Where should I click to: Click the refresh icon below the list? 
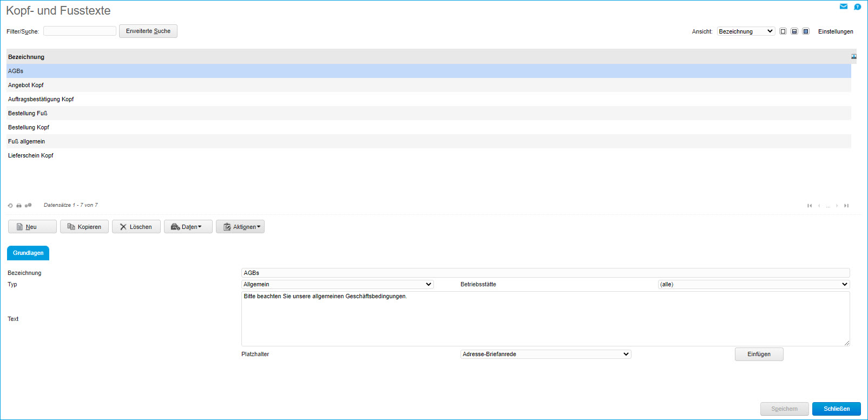10,206
